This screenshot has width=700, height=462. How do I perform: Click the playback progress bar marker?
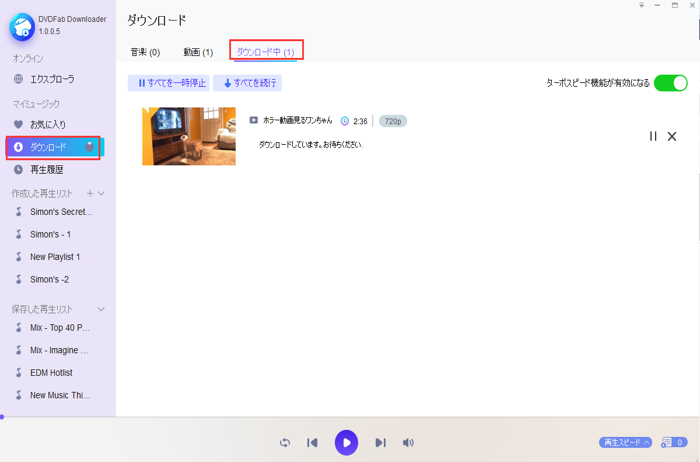coord(2,417)
